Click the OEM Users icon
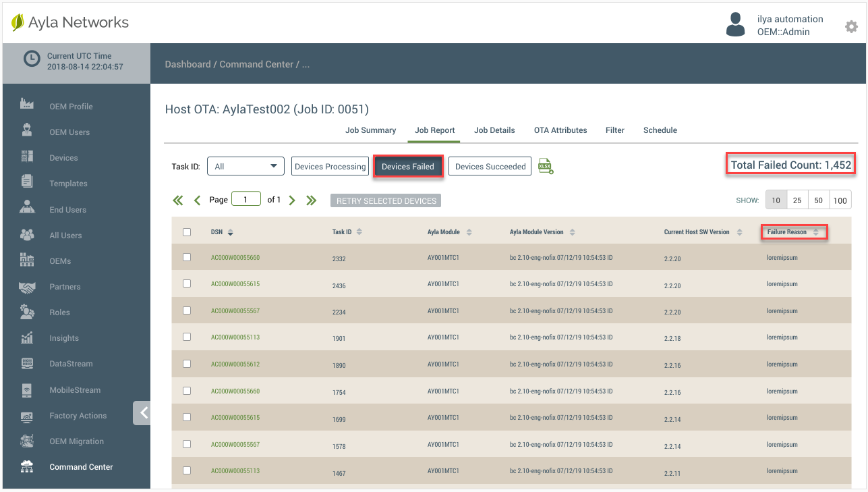868x492 pixels. [27, 130]
